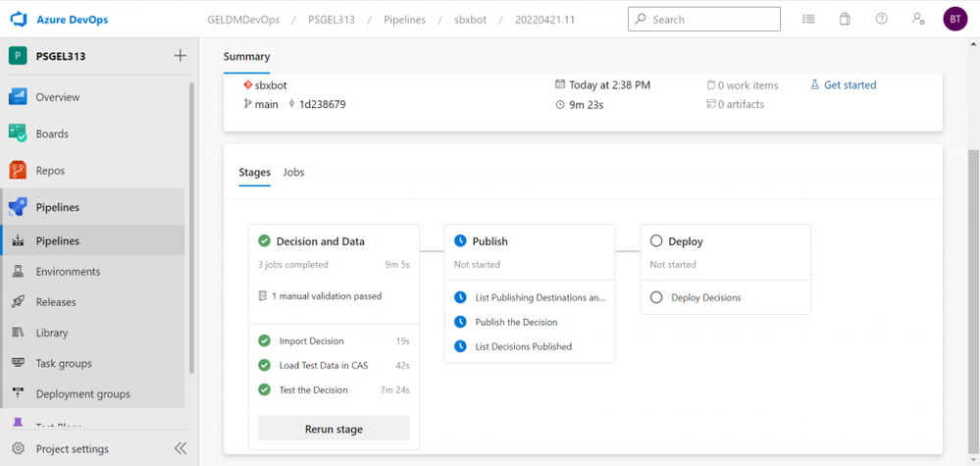The width and height of the screenshot is (980, 466).
Task: Open the User settings icon
Action: (917, 19)
